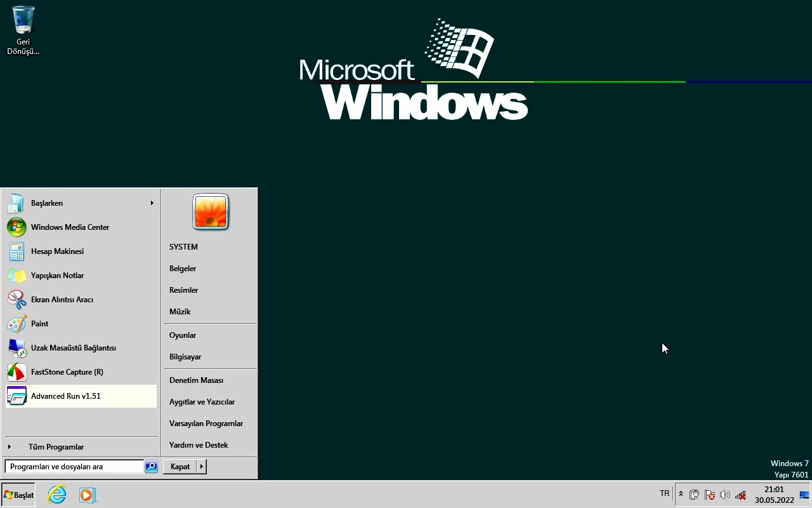The width and height of the screenshot is (812, 508).
Task: Open the Action Center flag tray icon
Action: point(710,495)
